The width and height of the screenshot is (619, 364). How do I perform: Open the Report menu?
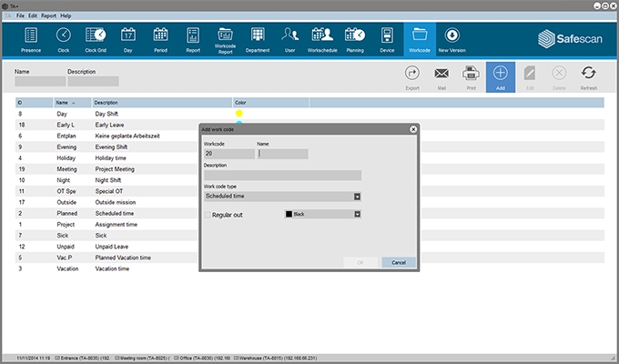tap(48, 15)
